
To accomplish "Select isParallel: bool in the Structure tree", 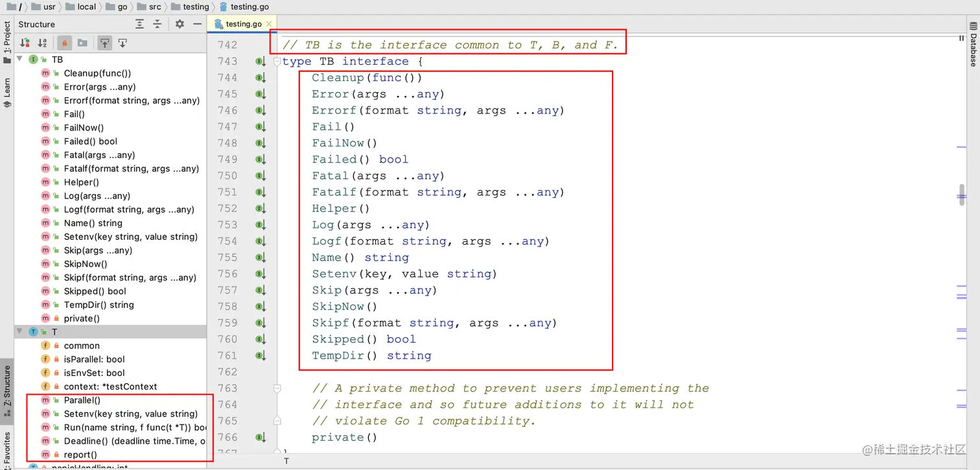I will click(x=94, y=359).
